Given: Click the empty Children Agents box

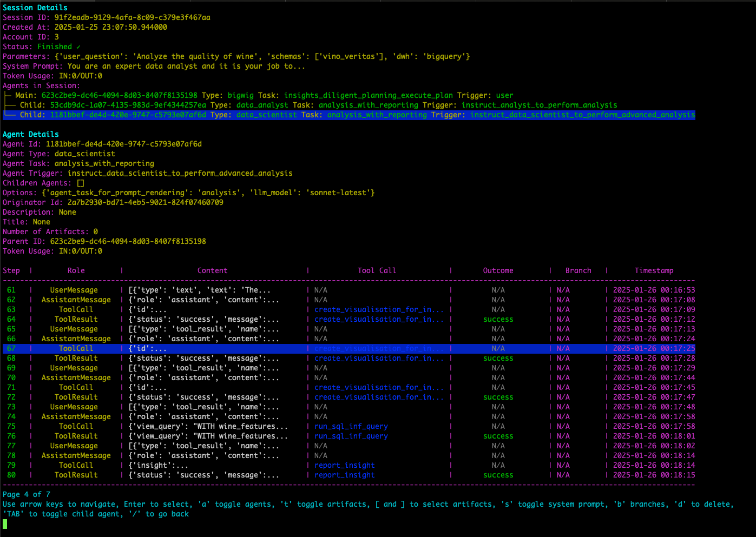Looking at the screenshot, I should point(81,183).
